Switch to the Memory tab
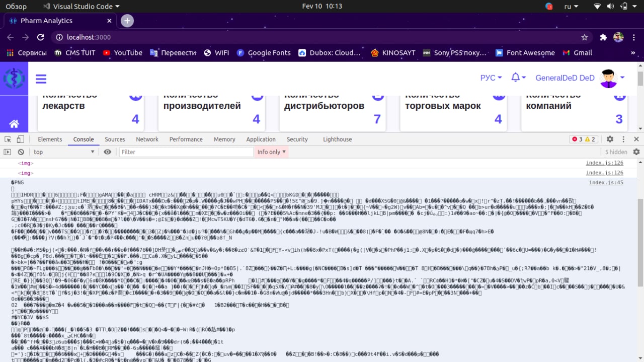 [x=224, y=139]
